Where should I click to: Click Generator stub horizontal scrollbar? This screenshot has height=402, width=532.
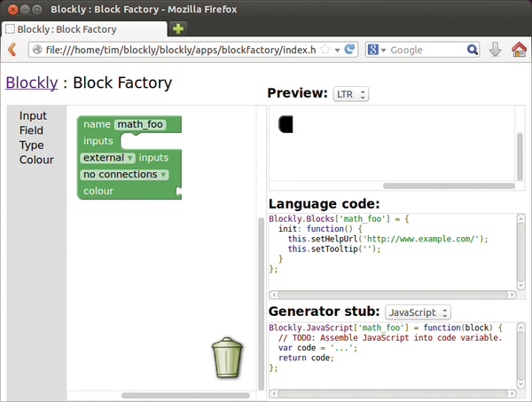(393, 394)
